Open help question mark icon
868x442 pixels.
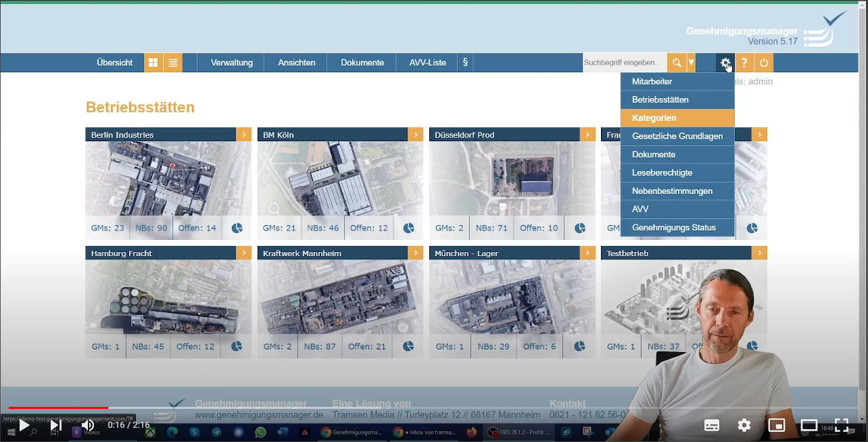[x=744, y=63]
